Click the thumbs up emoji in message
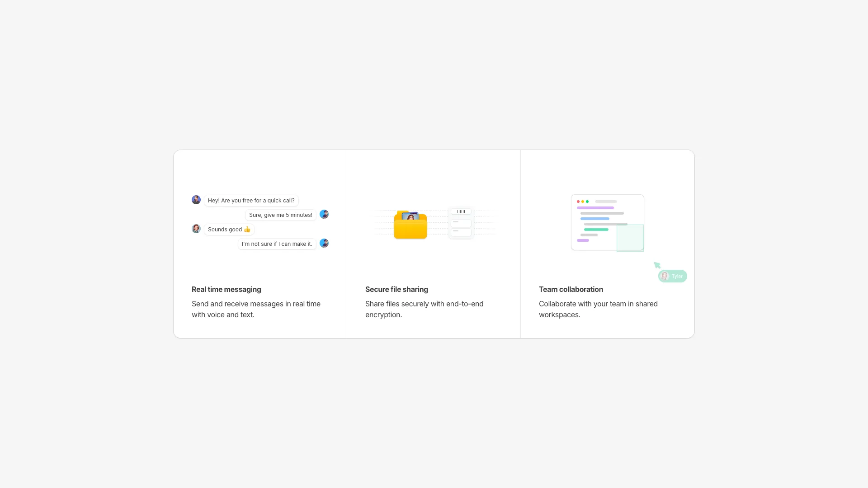The width and height of the screenshot is (868, 488). coord(247,230)
